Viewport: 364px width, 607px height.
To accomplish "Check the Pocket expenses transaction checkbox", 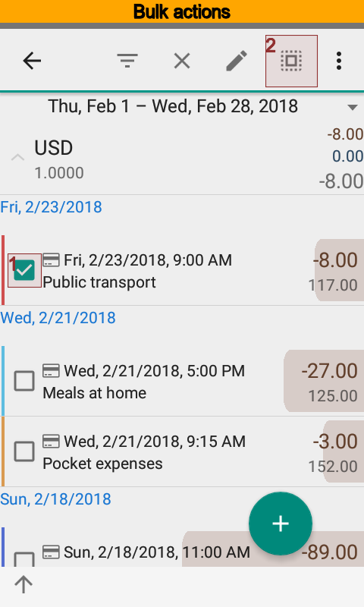I will 24,451.
